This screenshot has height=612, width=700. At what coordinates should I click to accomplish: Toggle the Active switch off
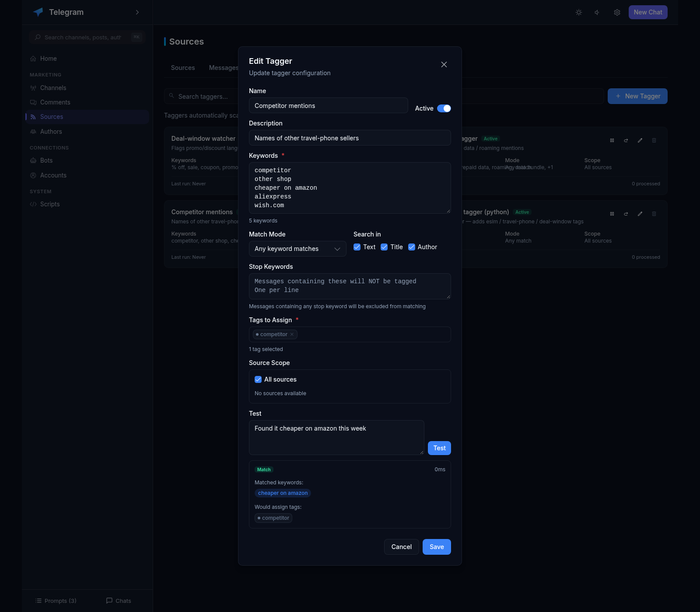click(444, 108)
